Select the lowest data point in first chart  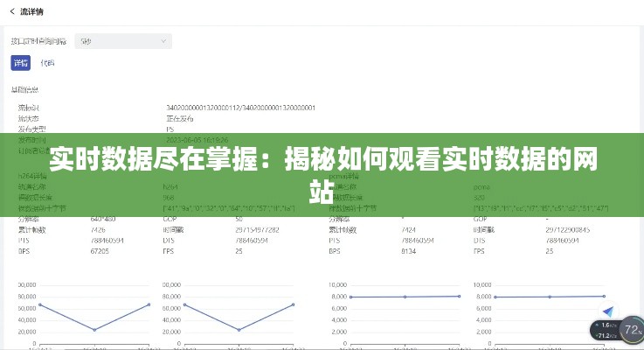click(x=94, y=330)
